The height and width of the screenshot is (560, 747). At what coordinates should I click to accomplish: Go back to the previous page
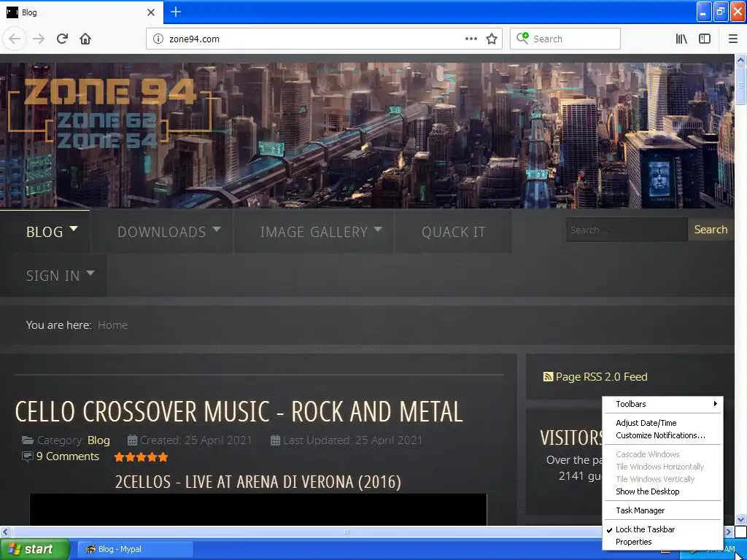[15, 39]
